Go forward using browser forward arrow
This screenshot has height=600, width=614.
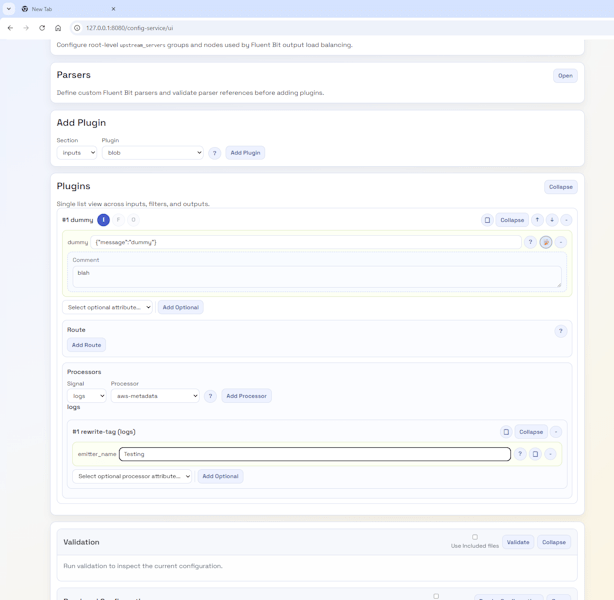click(x=26, y=28)
